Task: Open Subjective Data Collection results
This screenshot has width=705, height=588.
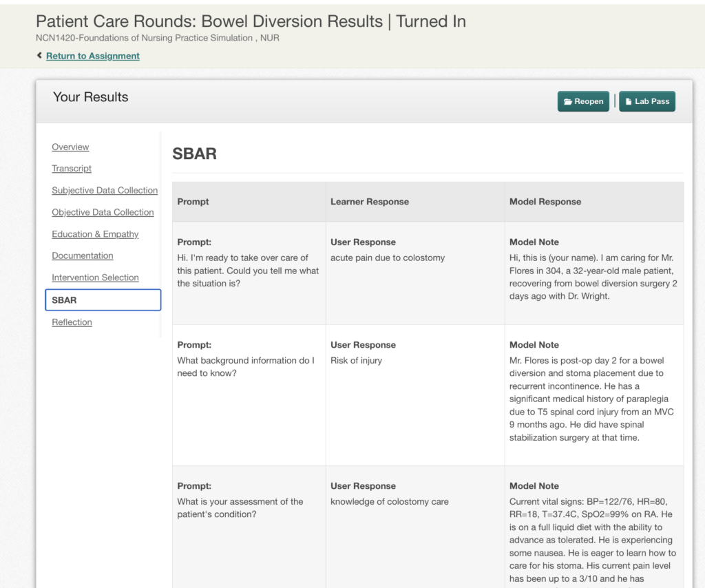Action: [x=105, y=190]
